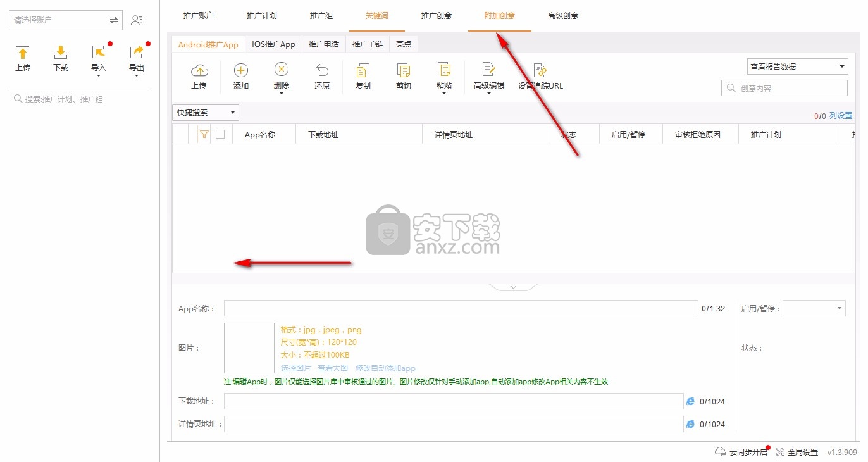Click the 复制 copy toolbar icon
The width and height of the screenshot is (868, 462).
[x=363, y=70]
